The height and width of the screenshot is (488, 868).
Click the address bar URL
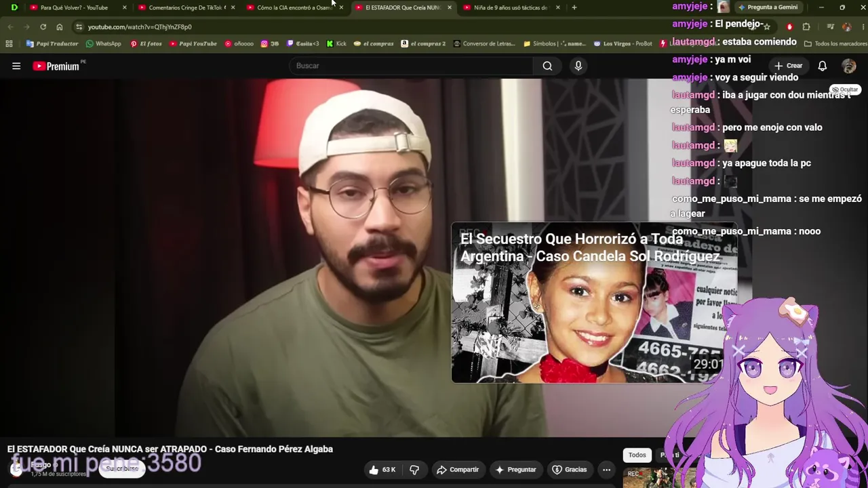click(x=140, y=27)
